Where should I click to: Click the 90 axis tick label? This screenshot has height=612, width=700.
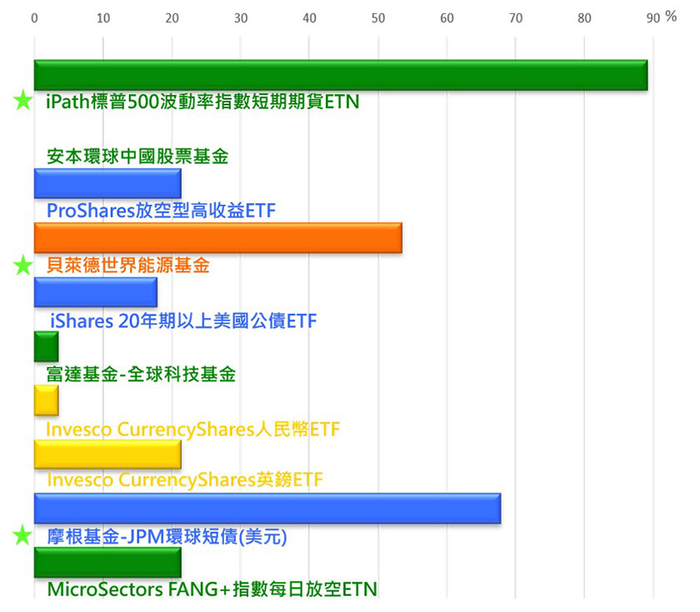653,18
